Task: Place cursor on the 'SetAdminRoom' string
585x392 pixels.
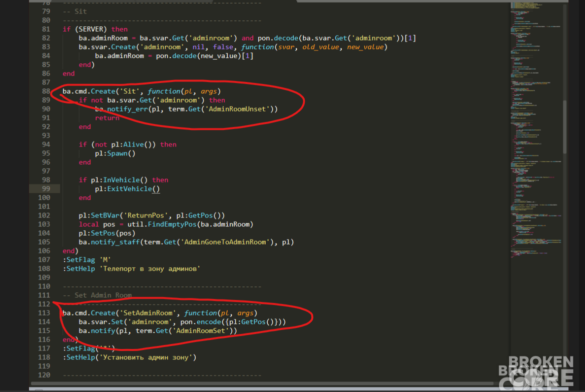Action: tap(148, 312)
